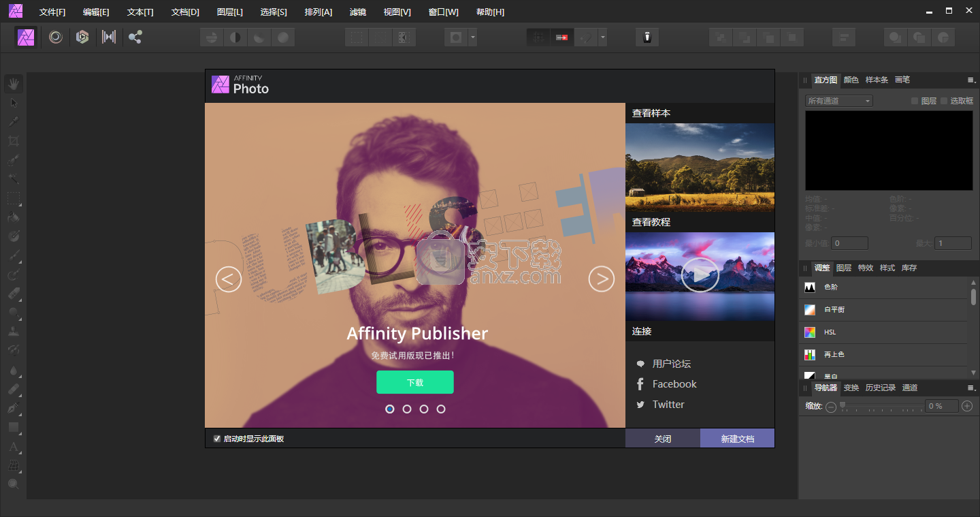Select the second carousel slide dot

407,409
